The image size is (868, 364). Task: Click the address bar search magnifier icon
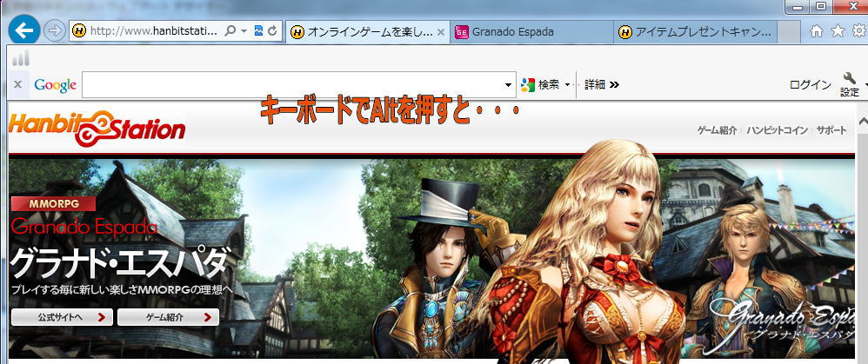pos(230,31)
